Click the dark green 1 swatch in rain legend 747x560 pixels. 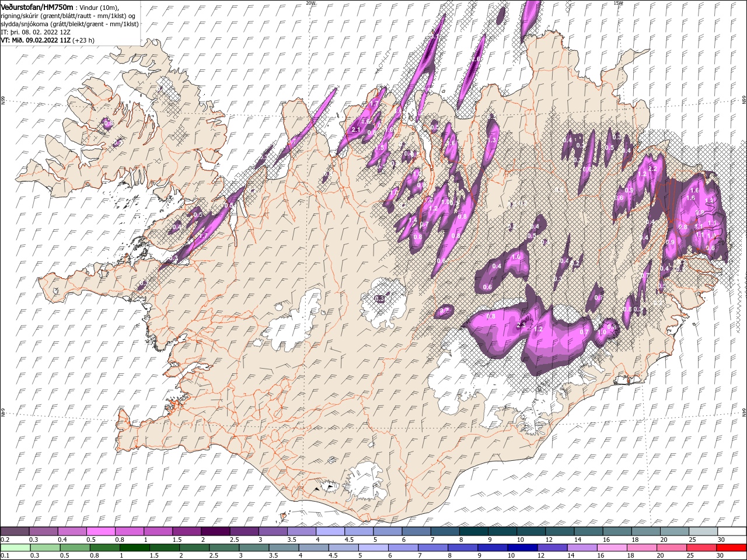pos(134,548)
